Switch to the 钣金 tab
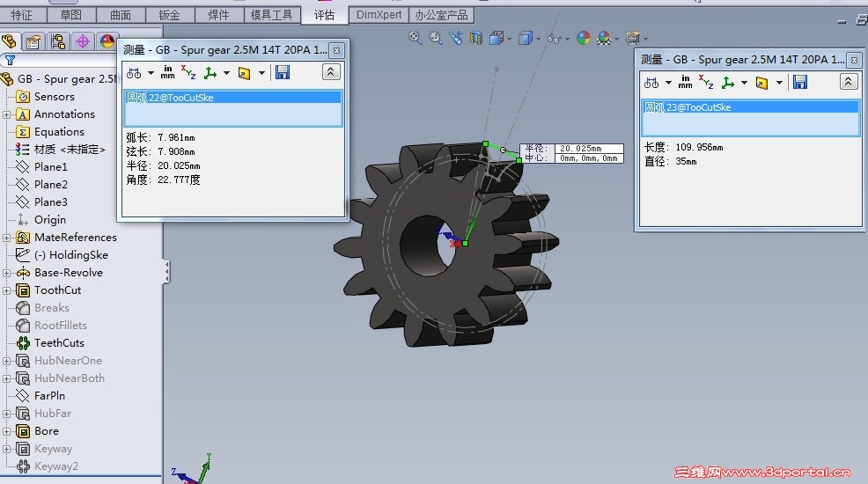 click(x=170, y=15)
